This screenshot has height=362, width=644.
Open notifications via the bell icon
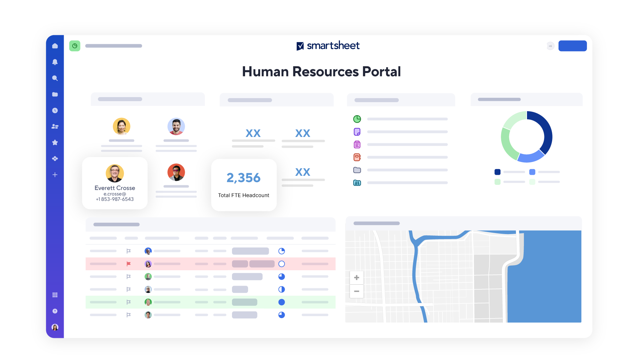pos(55,62)
